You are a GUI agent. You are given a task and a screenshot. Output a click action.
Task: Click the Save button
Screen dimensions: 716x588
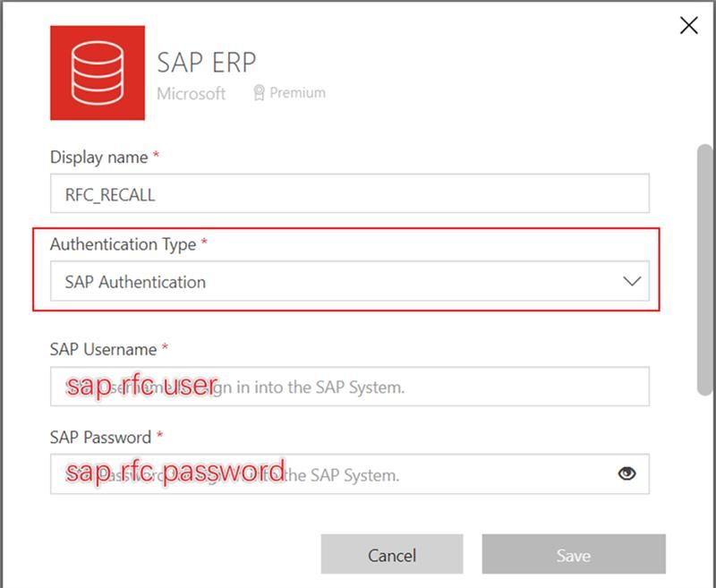(574, 554)
